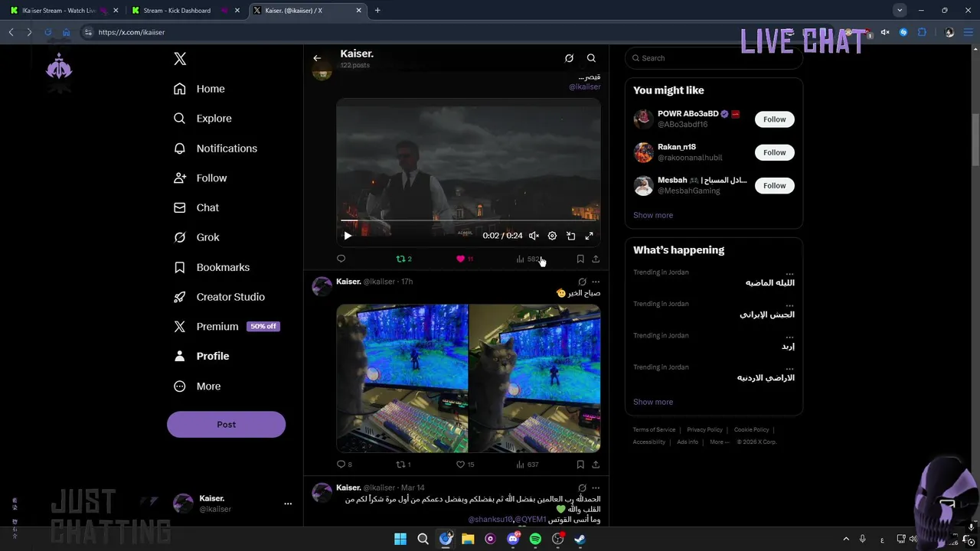Screen dimensions: 980x551
Task: Open Explore in the sidebar
Action: click(x=203, y=119)
